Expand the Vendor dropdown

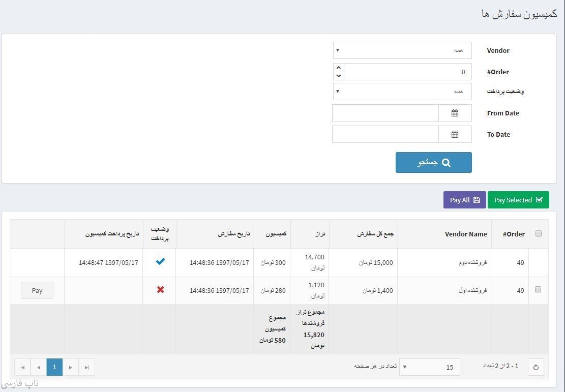(402, 50)
